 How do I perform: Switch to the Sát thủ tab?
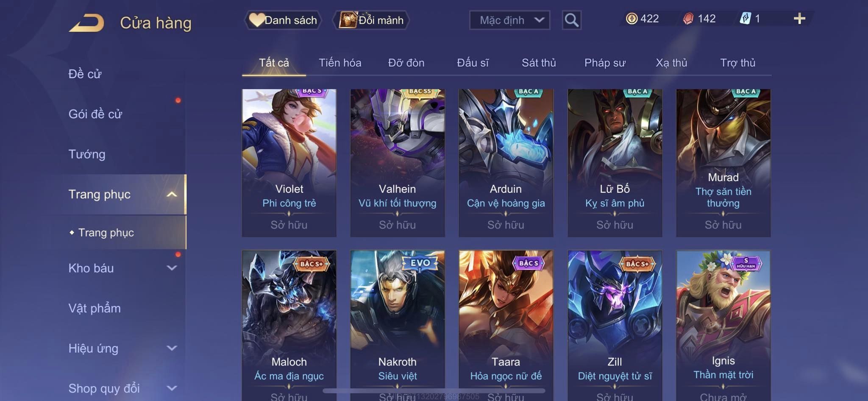(539, 63)
